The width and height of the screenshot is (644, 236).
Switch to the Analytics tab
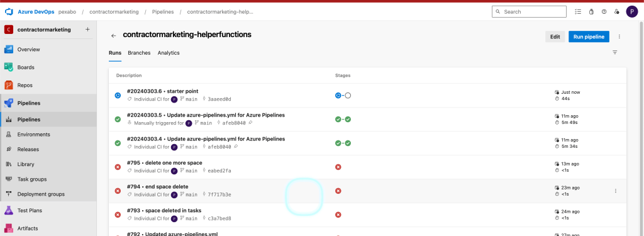[169, 53]
